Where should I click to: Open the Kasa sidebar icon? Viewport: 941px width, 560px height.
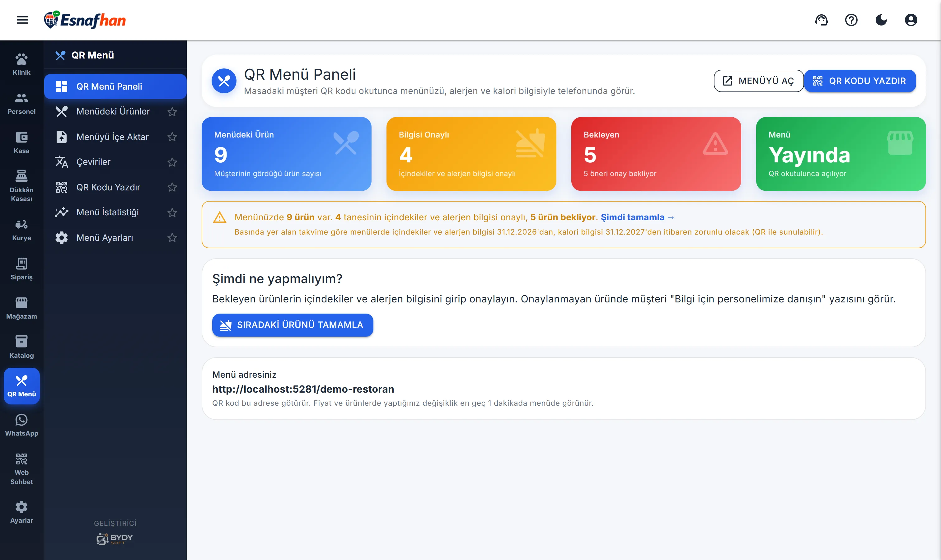click(21, 142)
